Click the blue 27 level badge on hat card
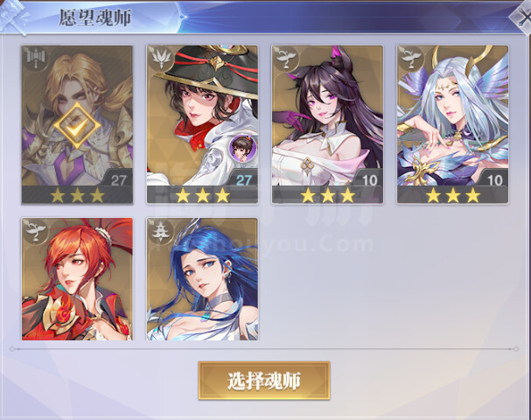Screen dimensions: 531x420 click(x=243, y=179)
